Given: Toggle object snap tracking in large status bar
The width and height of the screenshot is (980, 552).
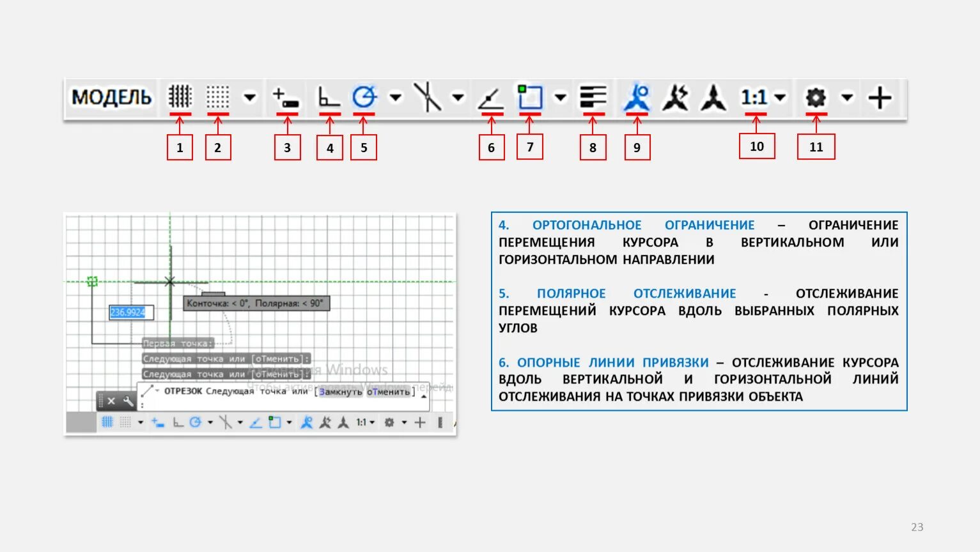Looking at the screenshot, I should click(490, 99).
